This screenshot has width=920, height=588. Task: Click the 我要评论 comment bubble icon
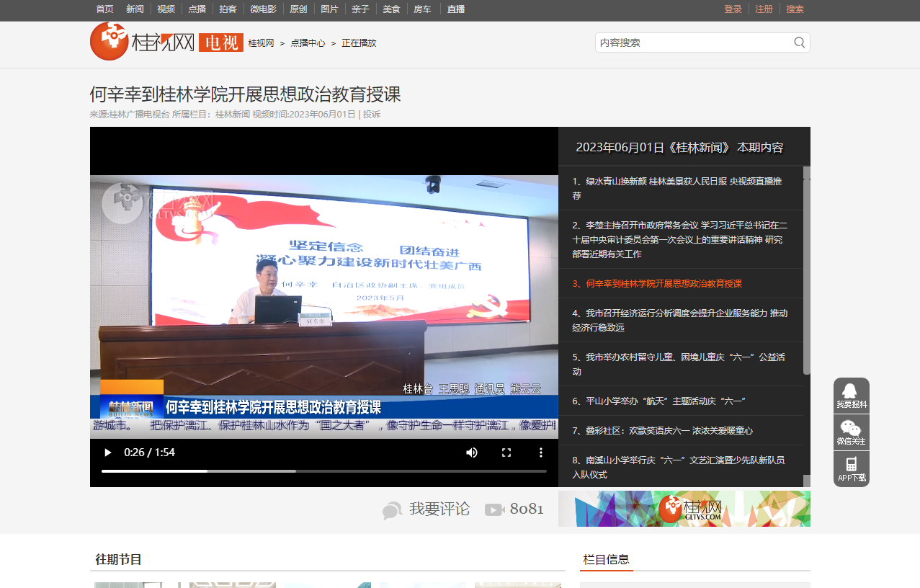click(393, 510)
